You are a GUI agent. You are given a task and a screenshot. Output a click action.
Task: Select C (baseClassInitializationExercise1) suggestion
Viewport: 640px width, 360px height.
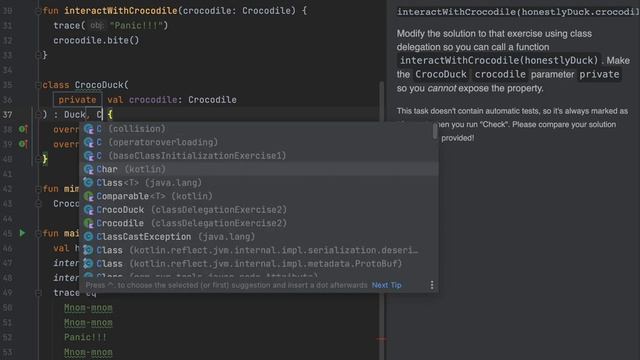click(259, 156)
